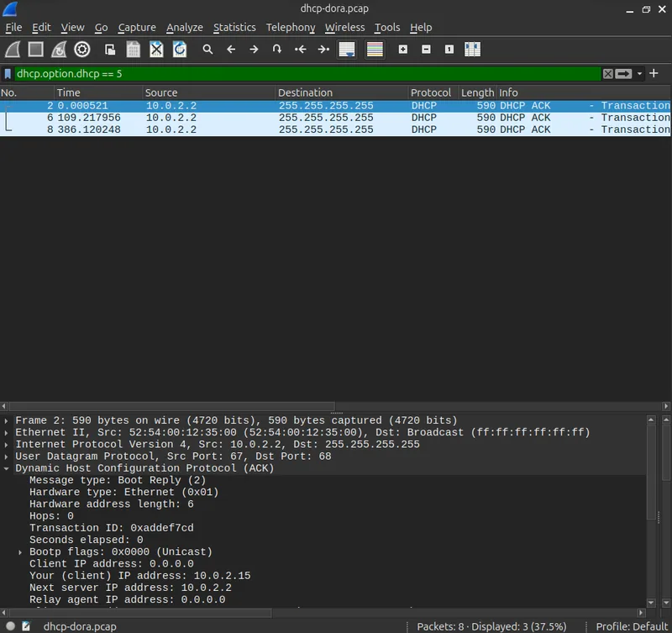
Task: Select packet 6 at time 109.217956
Action: [335, 118]
